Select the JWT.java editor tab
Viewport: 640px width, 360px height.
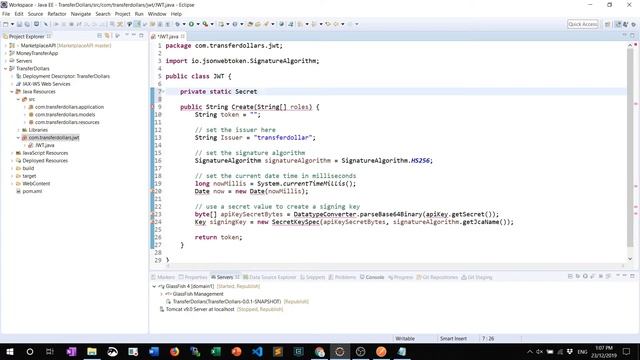[168, 36]
